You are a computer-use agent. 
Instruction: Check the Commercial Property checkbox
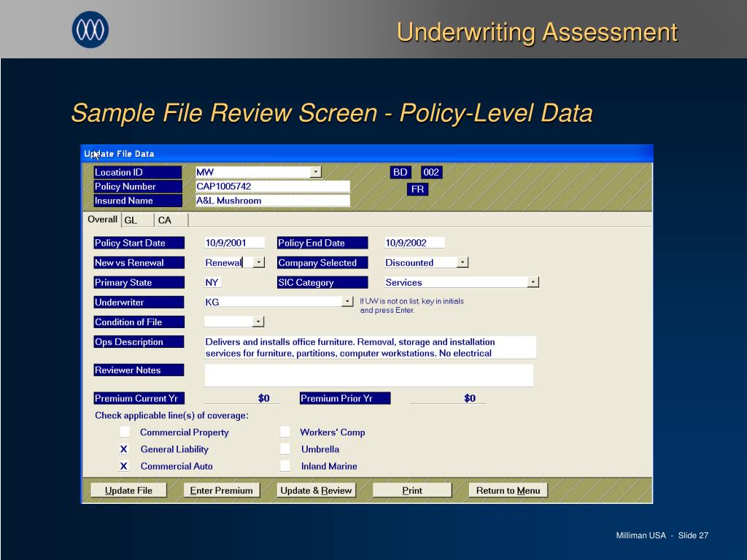pos(124,432)
